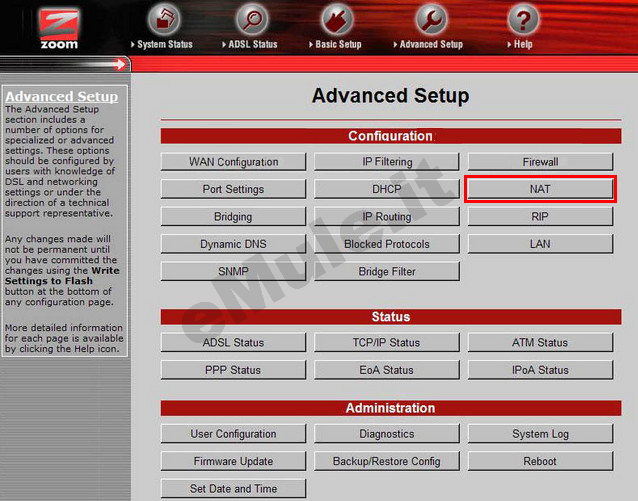Open WAN Configuration
Viewport: 638px width, 501px height.
click(233, 162)
